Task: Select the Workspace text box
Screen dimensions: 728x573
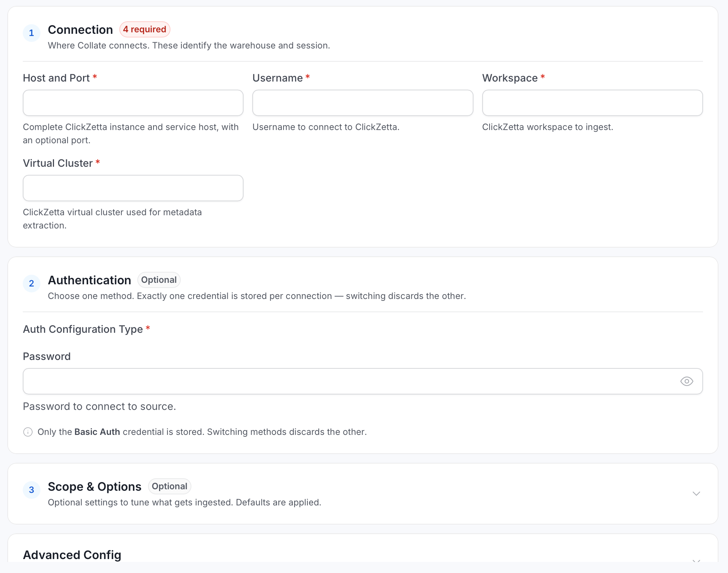Action: pyautogui.click(x=592, y=103)
